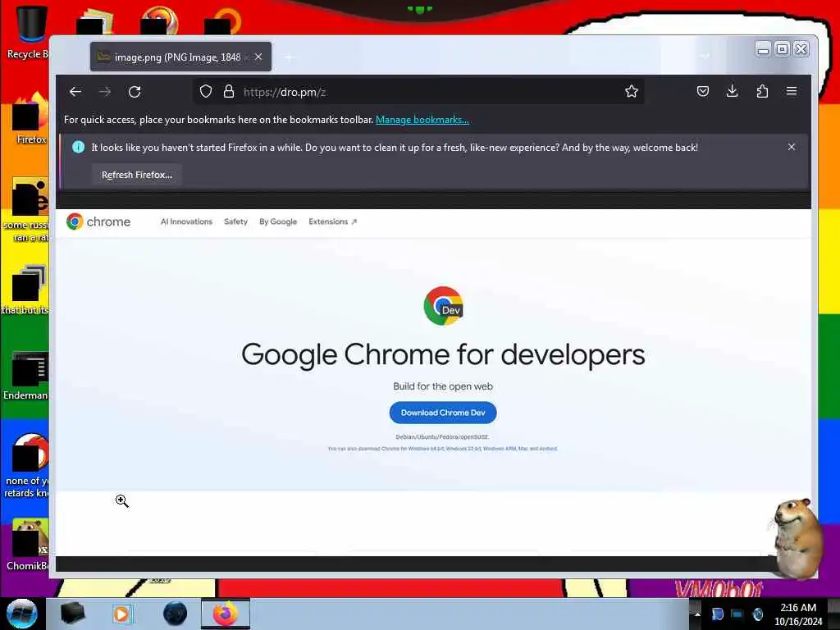Reload the page with the refresh icon
840x630 pixels.
tap(135, 92)
